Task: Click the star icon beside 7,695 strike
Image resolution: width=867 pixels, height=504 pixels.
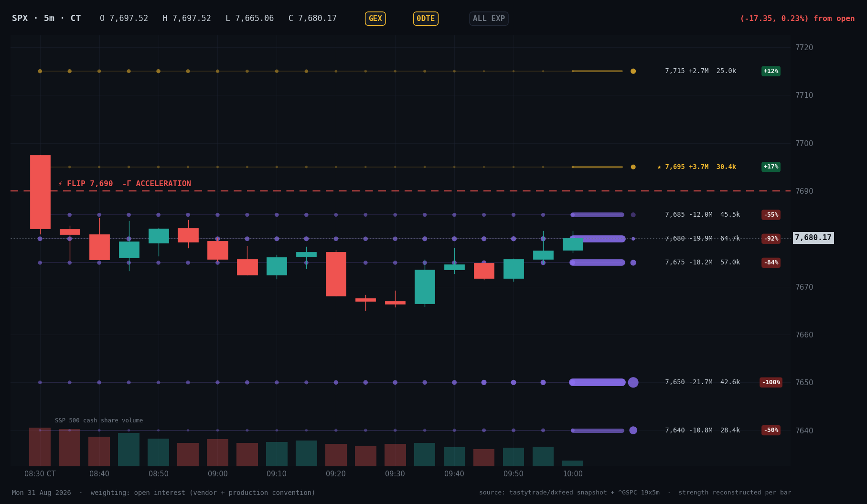Action: pyautogui.click(x=659, y=167)
